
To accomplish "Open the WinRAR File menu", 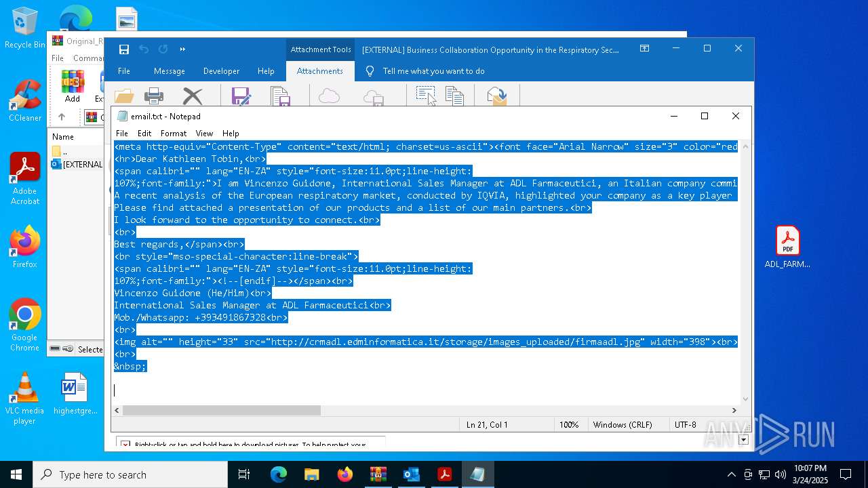I will point(58,58).
